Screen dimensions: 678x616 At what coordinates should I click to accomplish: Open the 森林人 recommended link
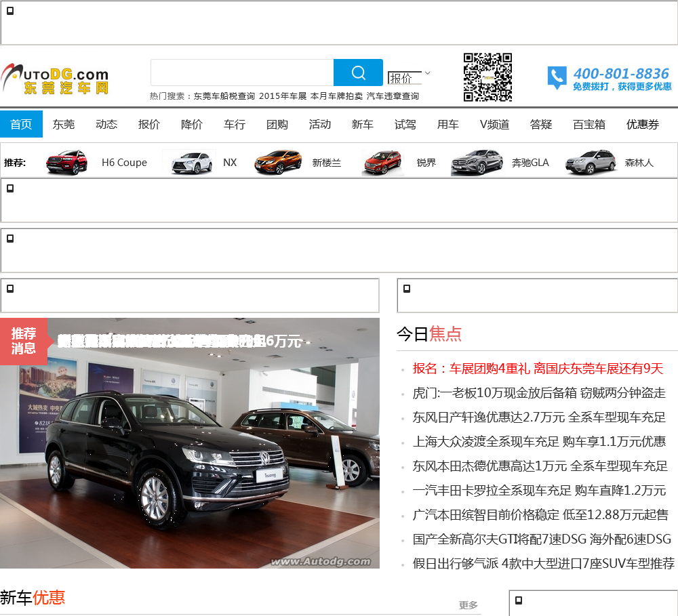pyautogui.click(x=639, y=163)
